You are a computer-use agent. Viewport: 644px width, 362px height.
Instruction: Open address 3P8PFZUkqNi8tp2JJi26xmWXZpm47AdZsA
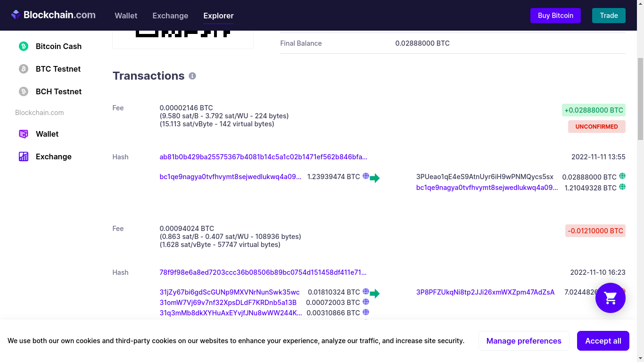(485, 292)
